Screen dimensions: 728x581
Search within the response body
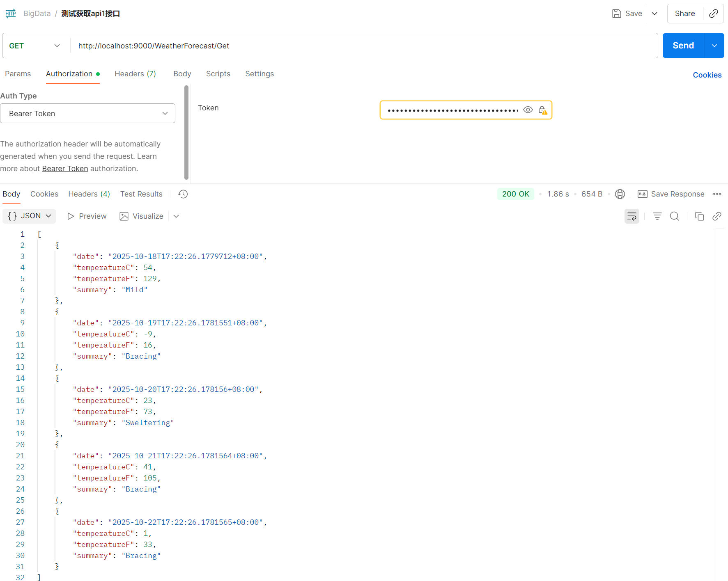[x=675, y=216]
